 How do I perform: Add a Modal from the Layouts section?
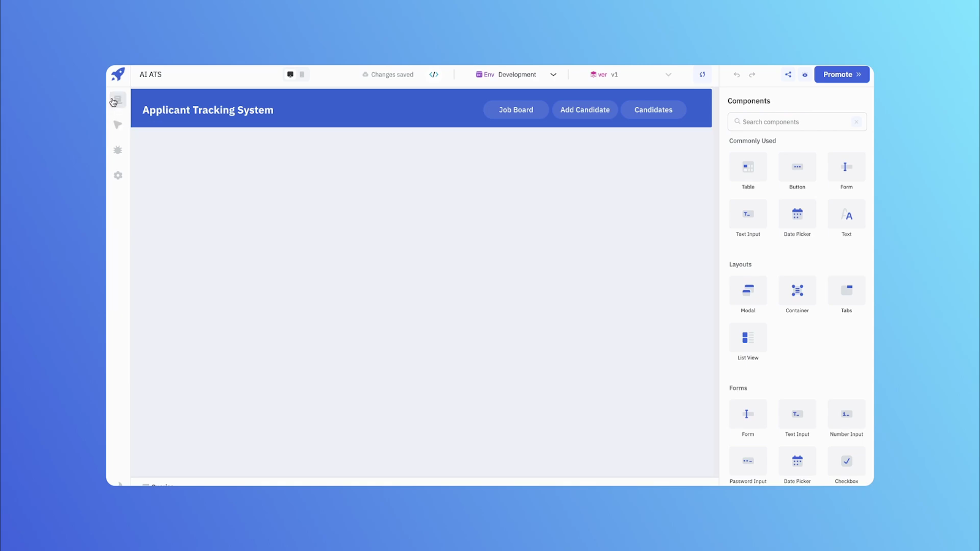747,290
